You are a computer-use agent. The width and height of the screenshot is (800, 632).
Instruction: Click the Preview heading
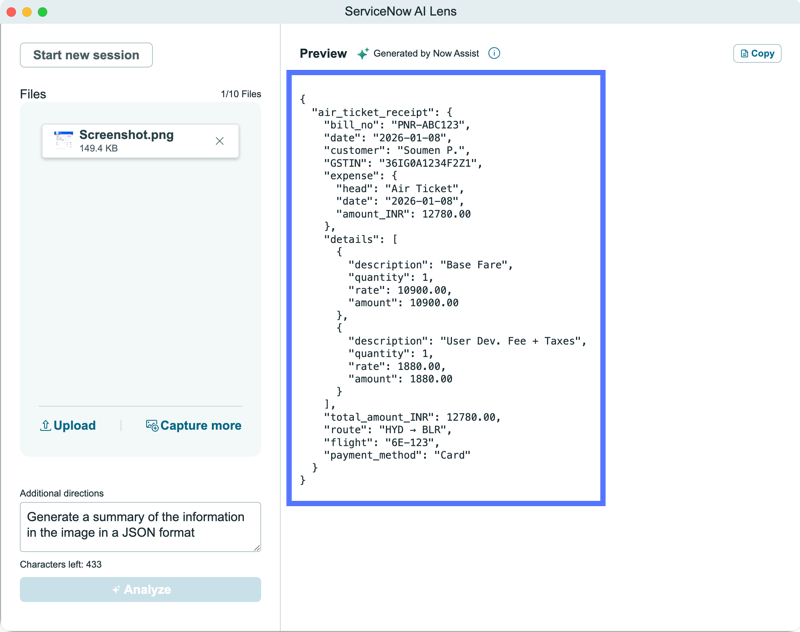pos(323,54)
